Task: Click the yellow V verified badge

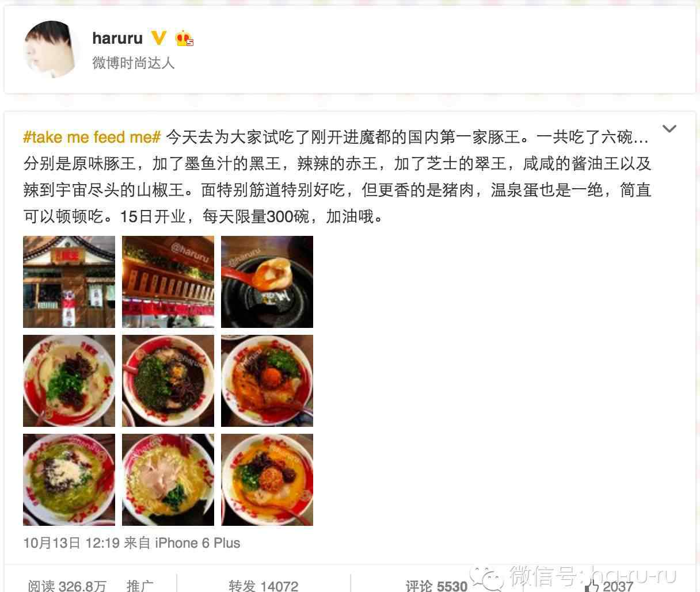Action: tap(158, 38)
